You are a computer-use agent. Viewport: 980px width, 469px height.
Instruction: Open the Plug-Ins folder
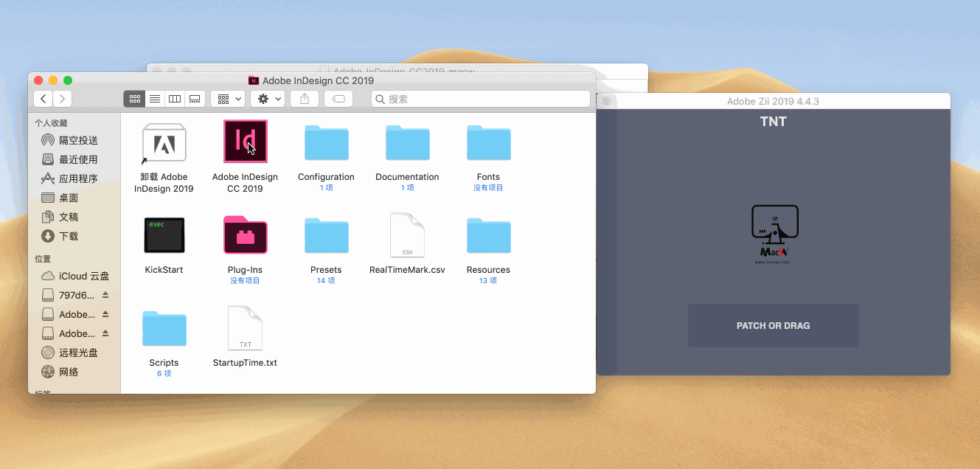point(245,234)
